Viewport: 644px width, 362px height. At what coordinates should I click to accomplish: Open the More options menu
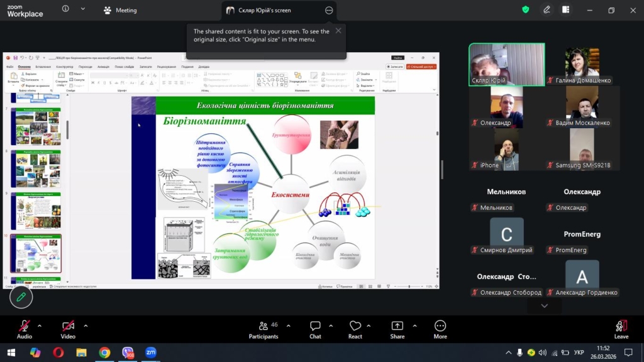(440, 329)
